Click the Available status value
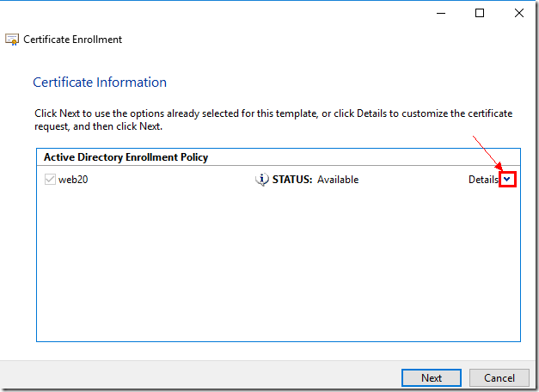539x392 pixels. pyautogui.click(x=338, y=180)
